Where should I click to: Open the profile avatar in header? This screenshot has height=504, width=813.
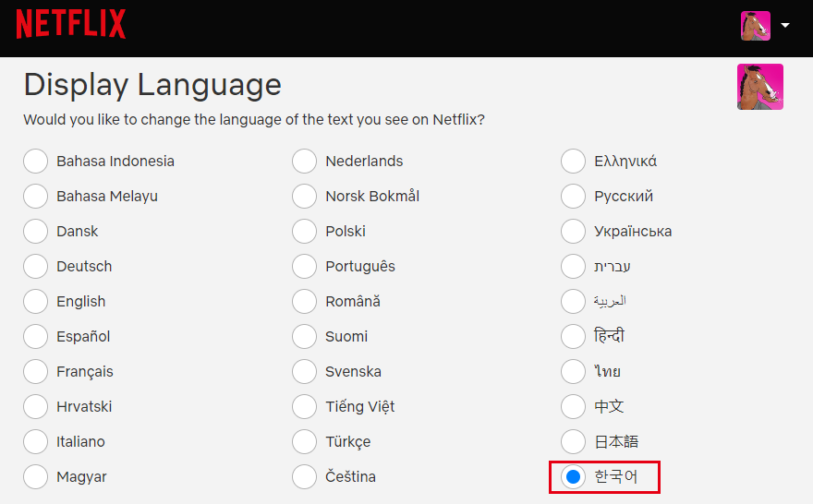pos(756,25)
